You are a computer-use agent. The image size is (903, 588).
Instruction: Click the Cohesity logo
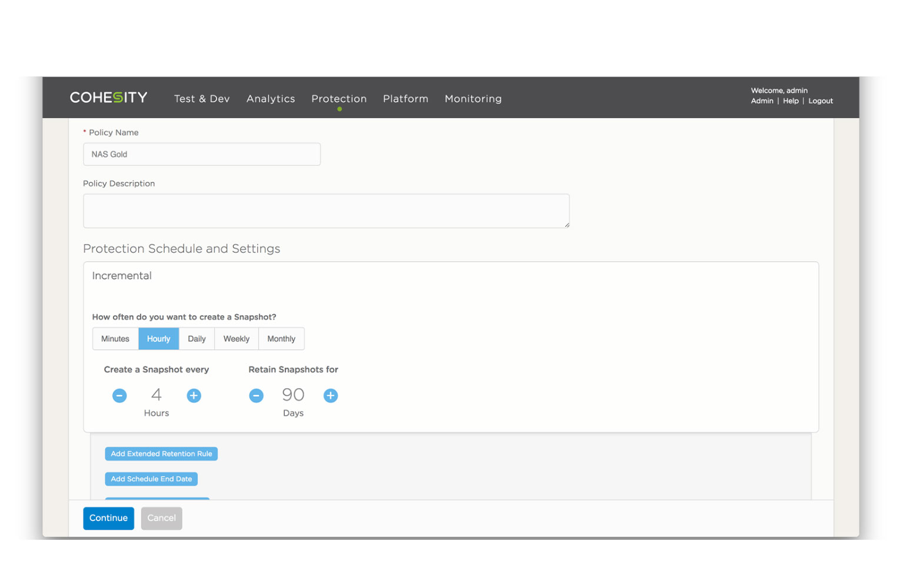108,98
